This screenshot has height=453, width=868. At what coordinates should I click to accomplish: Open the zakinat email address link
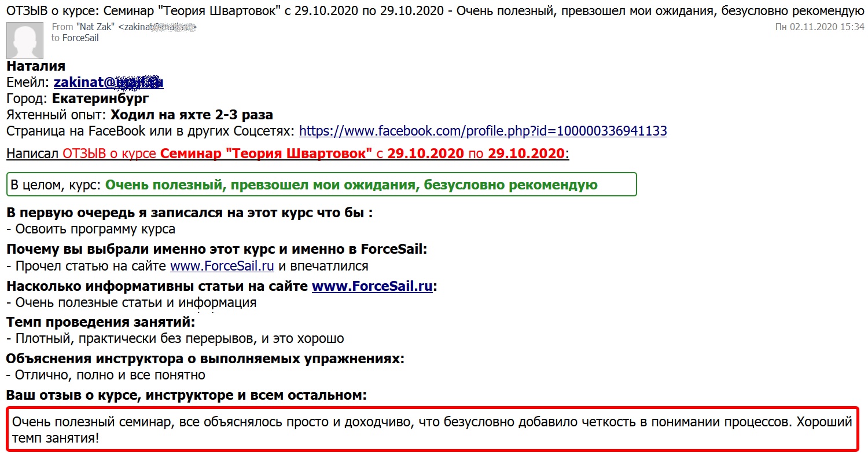(x=107, y=82)
